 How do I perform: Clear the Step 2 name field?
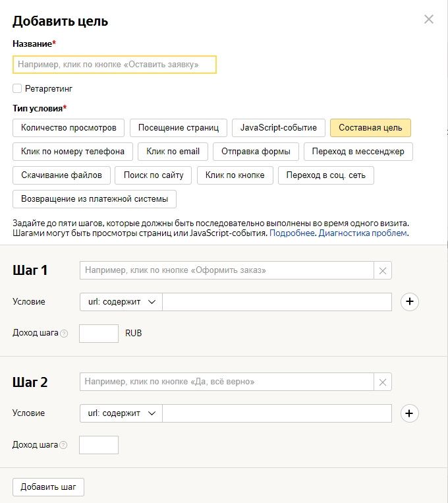click(383, 382)
